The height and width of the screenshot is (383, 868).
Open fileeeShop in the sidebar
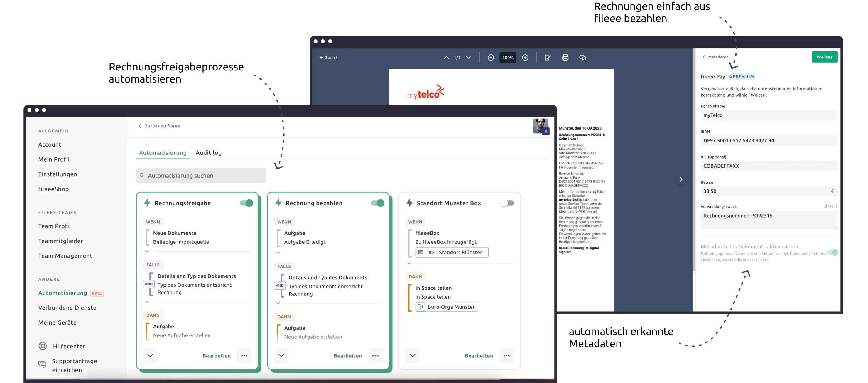click(54, 189)
